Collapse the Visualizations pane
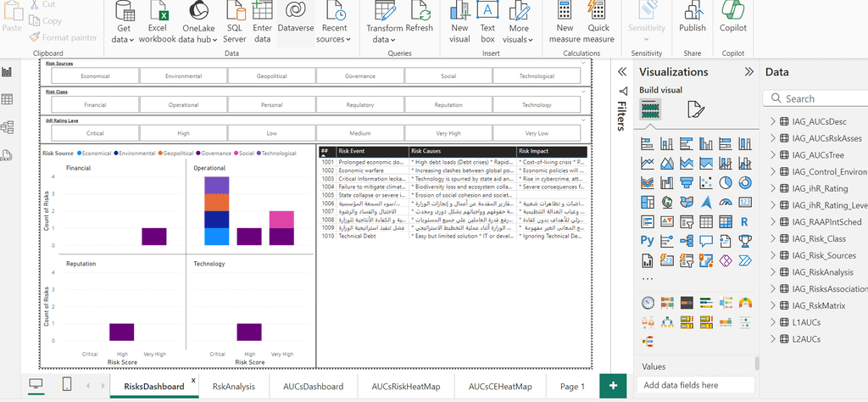This screenshot has width=868, height=402. tap(749, 72)
